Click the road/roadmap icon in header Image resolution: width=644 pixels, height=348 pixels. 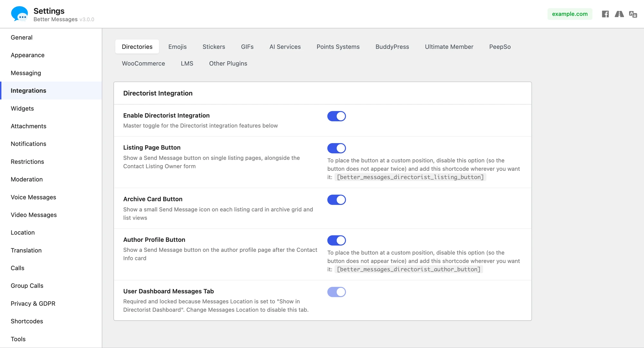coord(619,14)
